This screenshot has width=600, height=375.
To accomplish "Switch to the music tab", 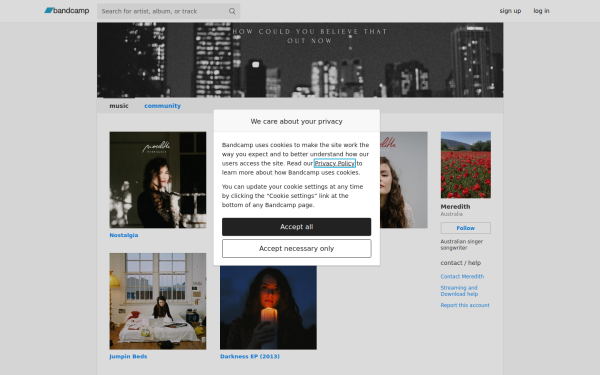I will tap(119, 106).
